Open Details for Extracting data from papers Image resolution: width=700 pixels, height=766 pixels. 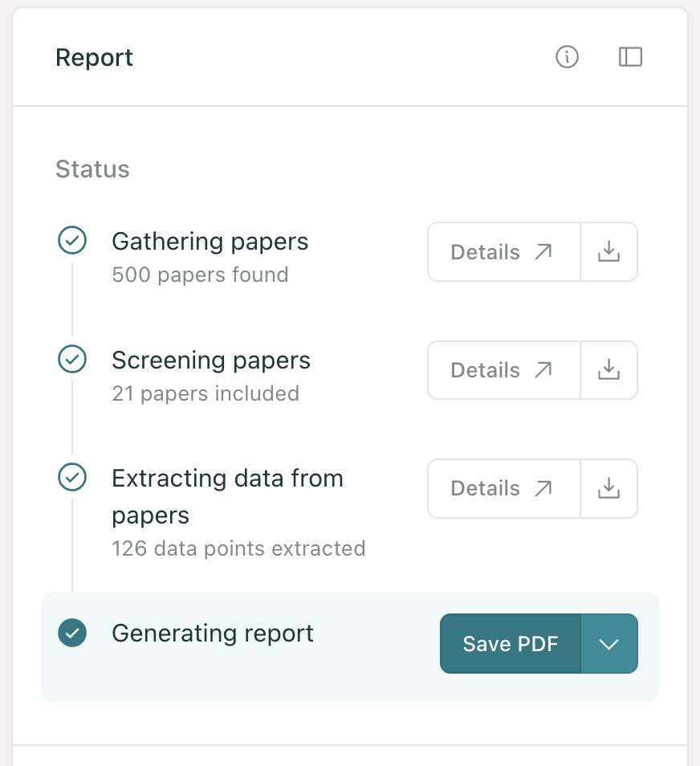coord(504,488)
